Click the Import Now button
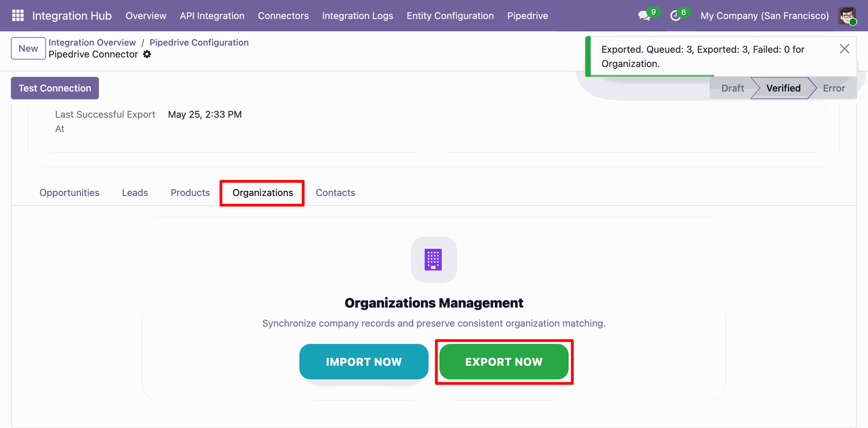 tap(363, 361)
